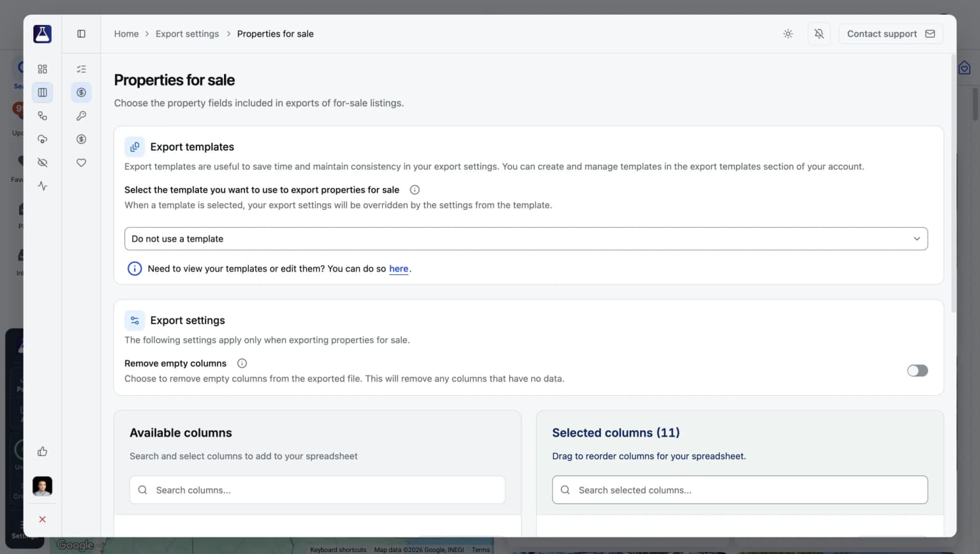Focus the Search selected columns input

(x=739, y=490)
